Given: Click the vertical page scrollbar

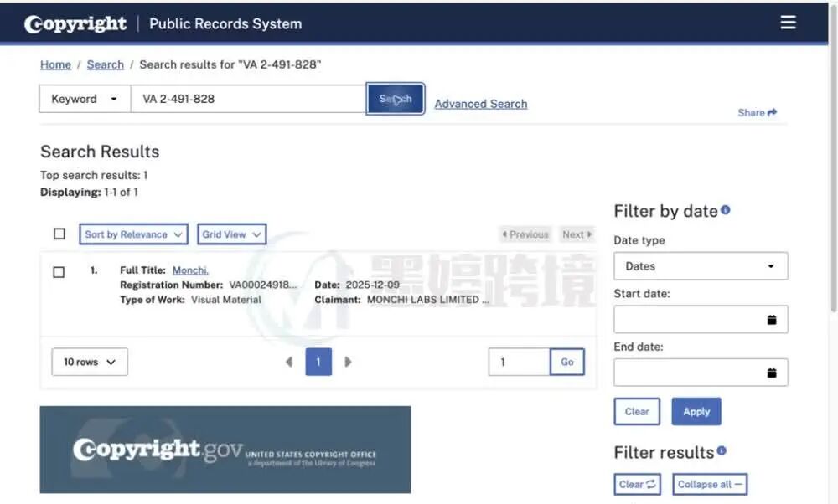Looking at the screenshot, I should [834, 160].
